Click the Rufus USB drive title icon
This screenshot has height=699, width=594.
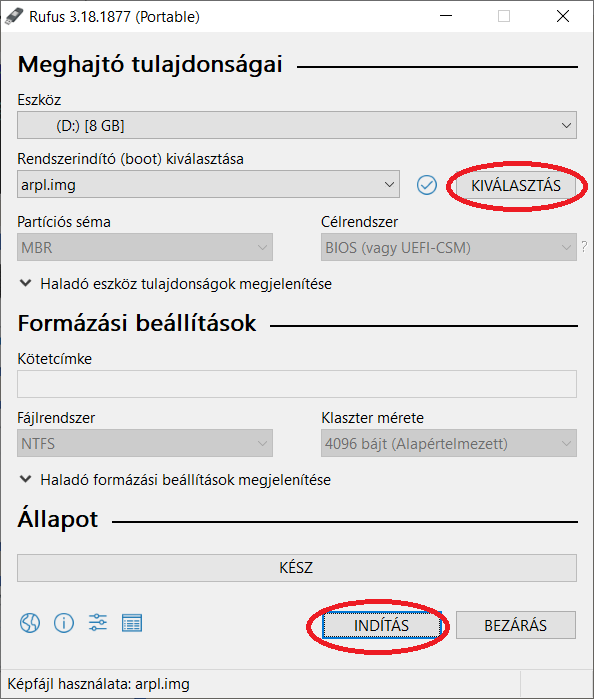click(13, 16)
